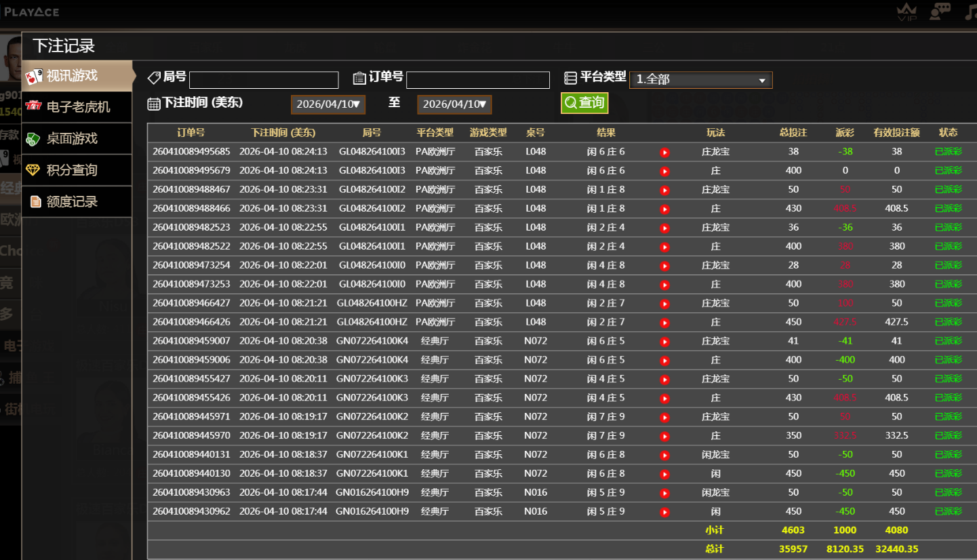Click the music note icon top right

point(970,11)
